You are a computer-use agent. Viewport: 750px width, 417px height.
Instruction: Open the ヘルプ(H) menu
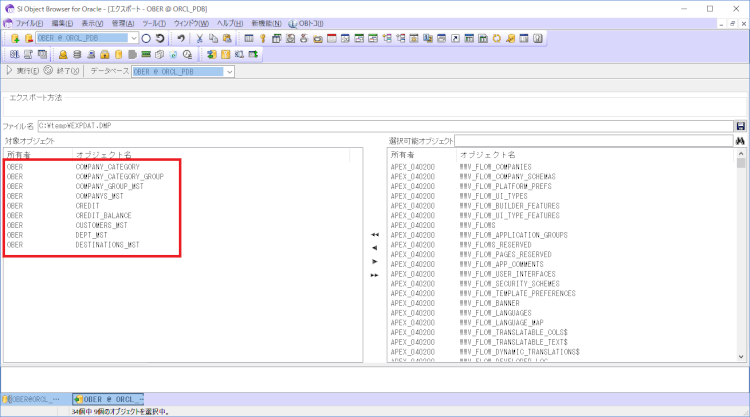tap(230, 22)
